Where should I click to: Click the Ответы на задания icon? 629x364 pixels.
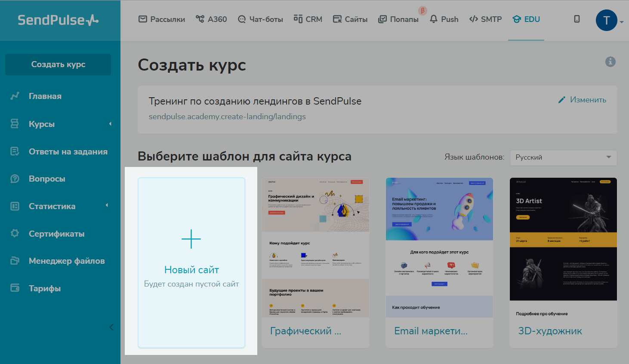(15, 151)
